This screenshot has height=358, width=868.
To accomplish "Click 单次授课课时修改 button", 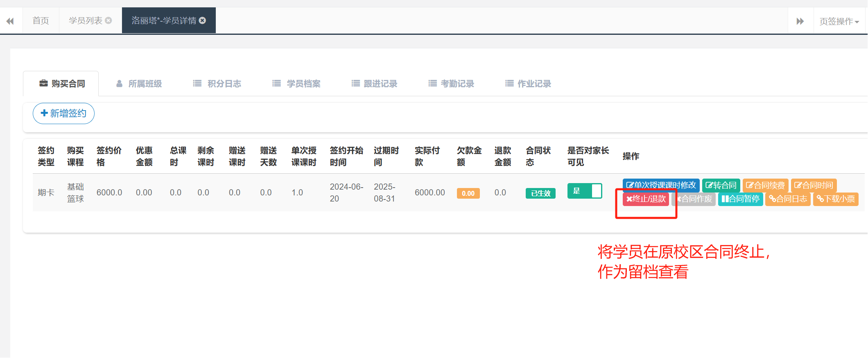I will click(x=661, y=185).
